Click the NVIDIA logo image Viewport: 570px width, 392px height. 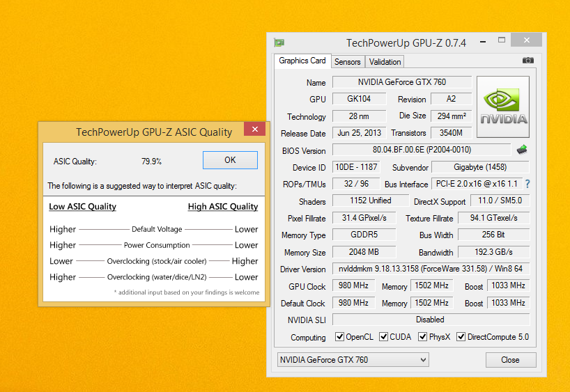point(502,107)
